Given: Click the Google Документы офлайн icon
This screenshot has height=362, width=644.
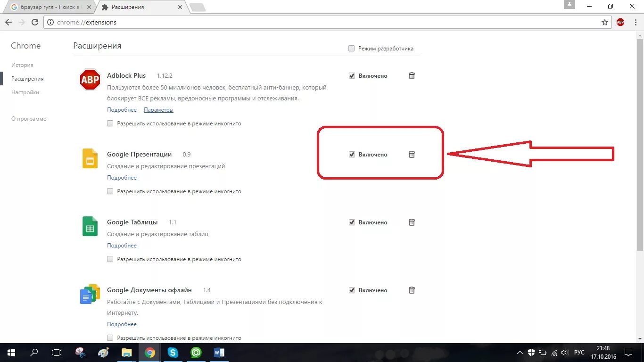Looking at the screenshot, I should pos(90,294).
